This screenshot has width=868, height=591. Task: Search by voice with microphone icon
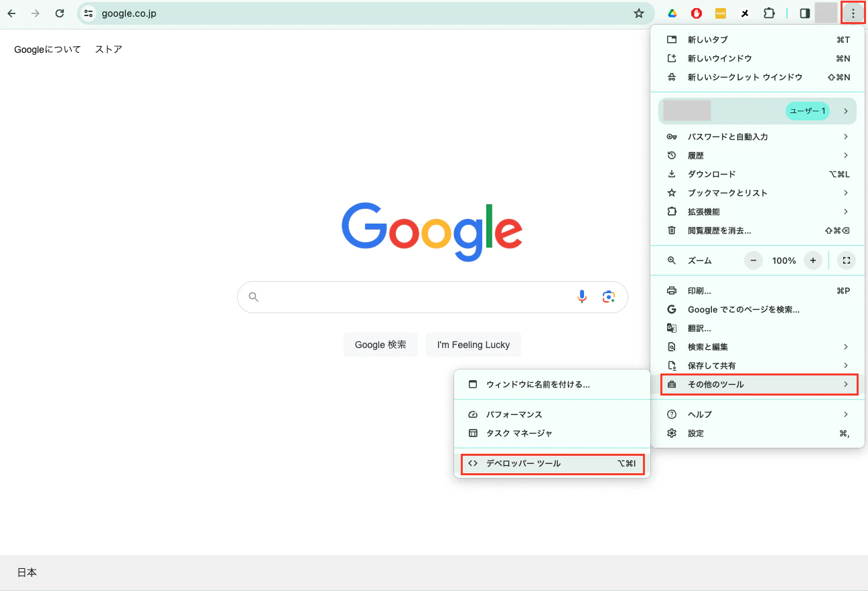click(582, 297)
